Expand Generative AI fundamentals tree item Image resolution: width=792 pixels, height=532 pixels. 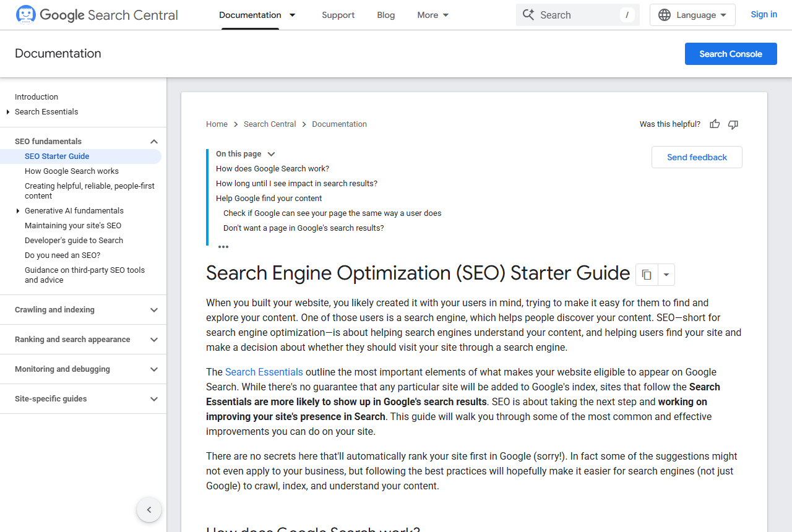(18, 211)
